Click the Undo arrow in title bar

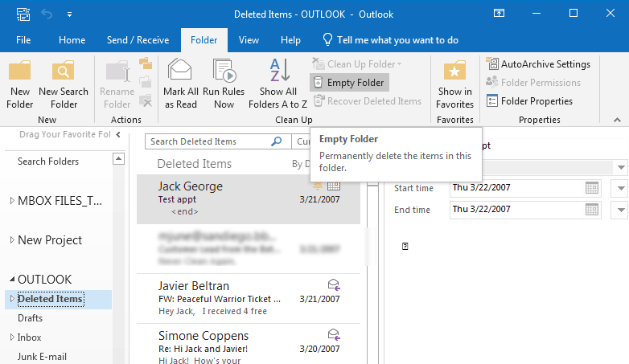pos(47,14)
